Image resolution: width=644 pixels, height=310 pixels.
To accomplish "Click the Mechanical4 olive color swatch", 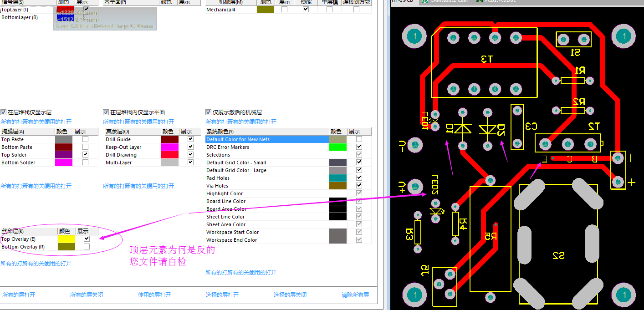I will click(x=265, y=9).
